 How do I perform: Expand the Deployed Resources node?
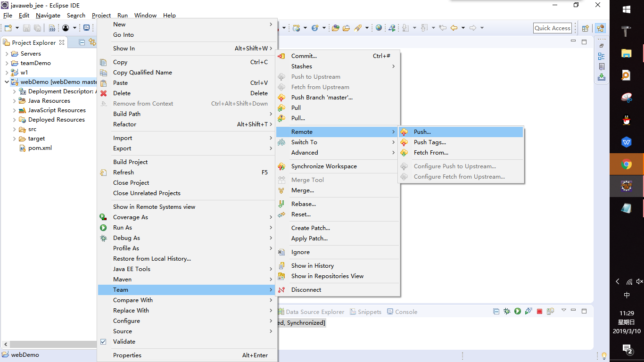[x=15, y=120]
